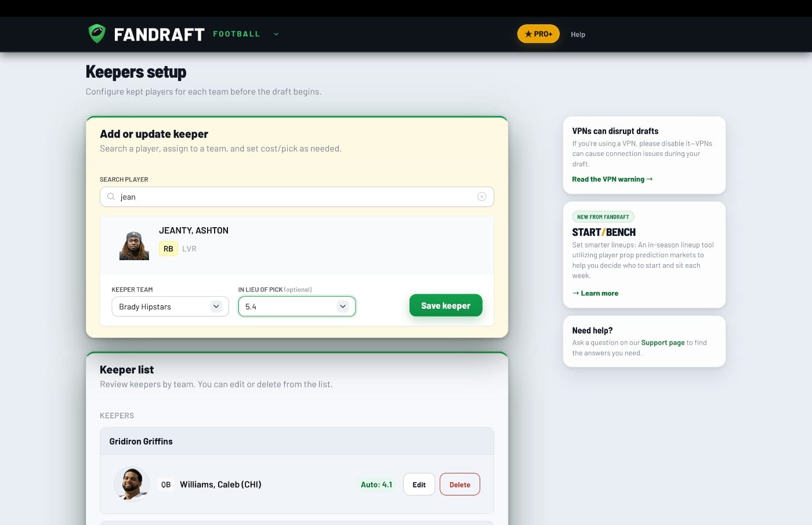Select Ashton Jeanty's player photo
The image size is (812, 525).
click(134, 245)
